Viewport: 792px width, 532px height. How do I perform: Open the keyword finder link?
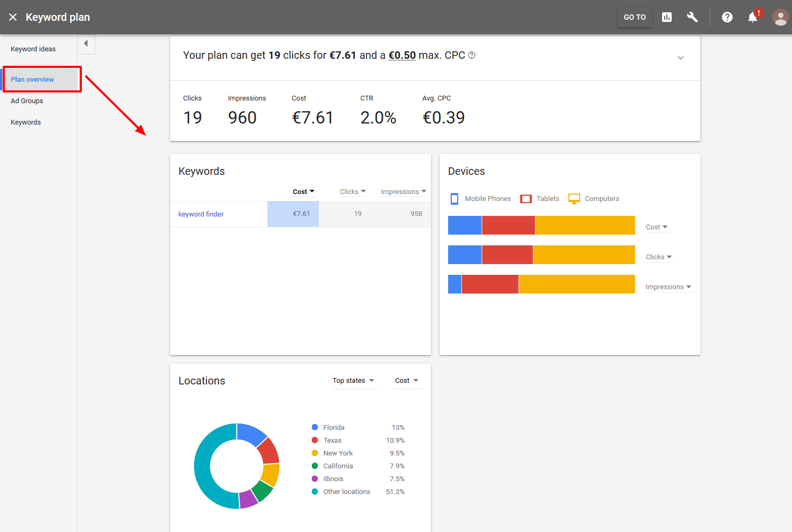click(x=201, y=214)
